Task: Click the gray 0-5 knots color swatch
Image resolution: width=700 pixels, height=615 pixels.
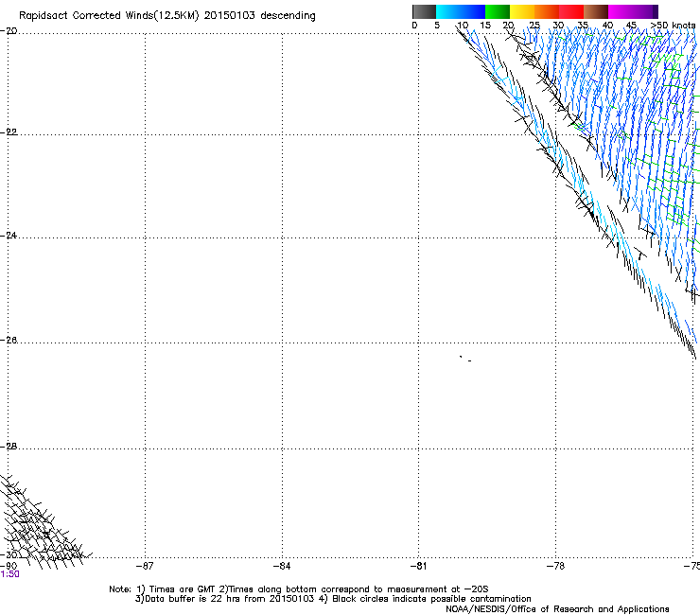Action: (424, 11)
